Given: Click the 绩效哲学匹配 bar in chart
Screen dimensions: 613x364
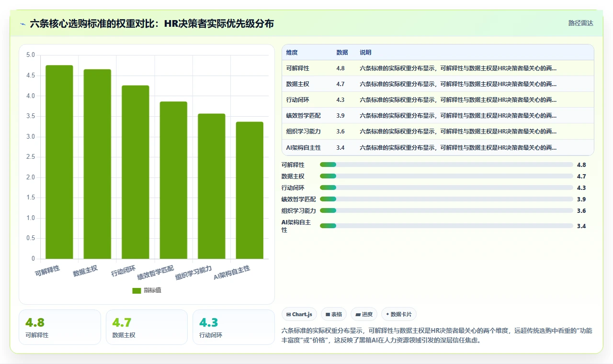Looking at the screenshot, I should (x=173, y=180).
